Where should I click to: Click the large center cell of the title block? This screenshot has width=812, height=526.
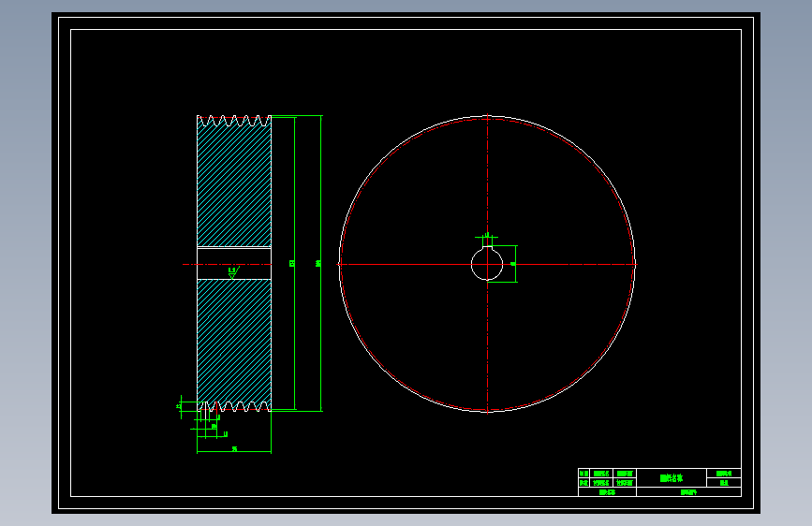[x=672, y=478]
